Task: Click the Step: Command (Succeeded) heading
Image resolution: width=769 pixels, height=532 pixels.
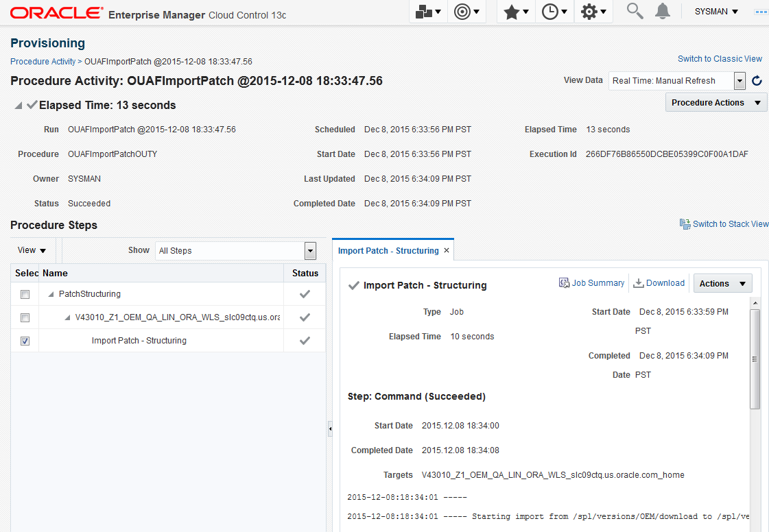Action: pos(416,396)
